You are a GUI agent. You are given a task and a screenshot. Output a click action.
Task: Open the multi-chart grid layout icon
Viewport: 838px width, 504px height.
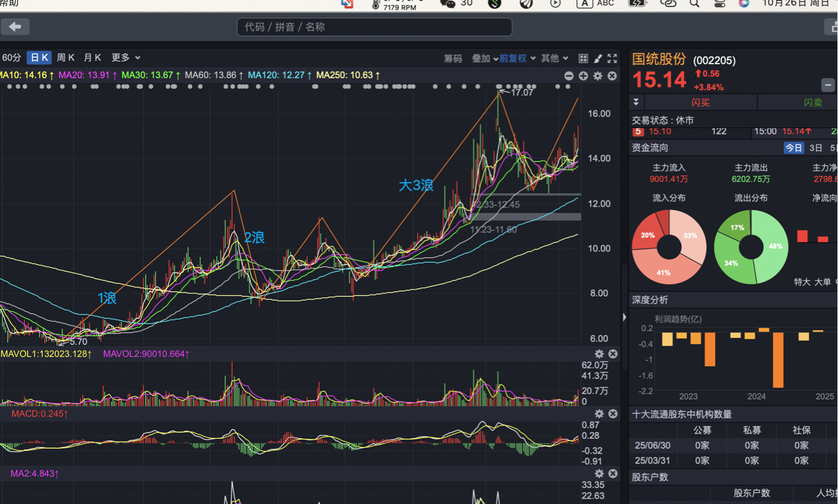coord(583,58)
